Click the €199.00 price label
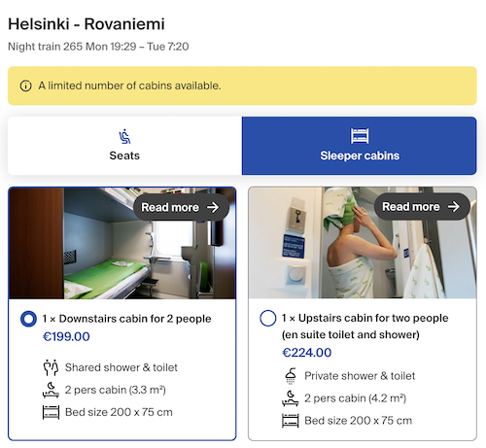 point(66,336)
